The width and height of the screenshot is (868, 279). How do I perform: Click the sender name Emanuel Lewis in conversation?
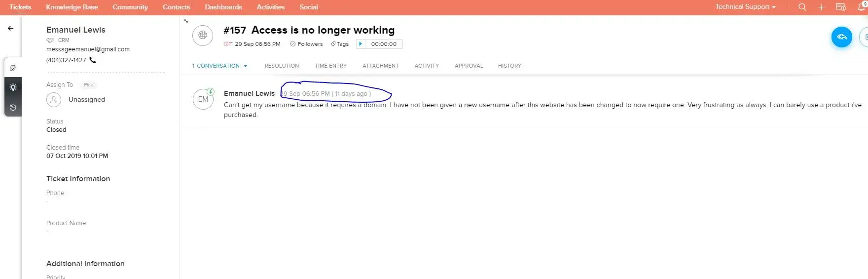tap(249, 93)
